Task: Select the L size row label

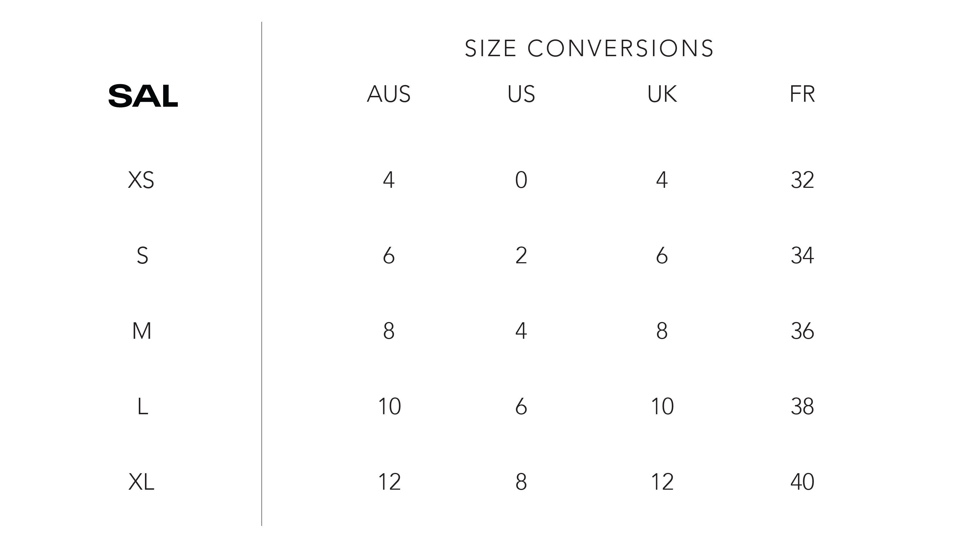Action: (142, 406)
